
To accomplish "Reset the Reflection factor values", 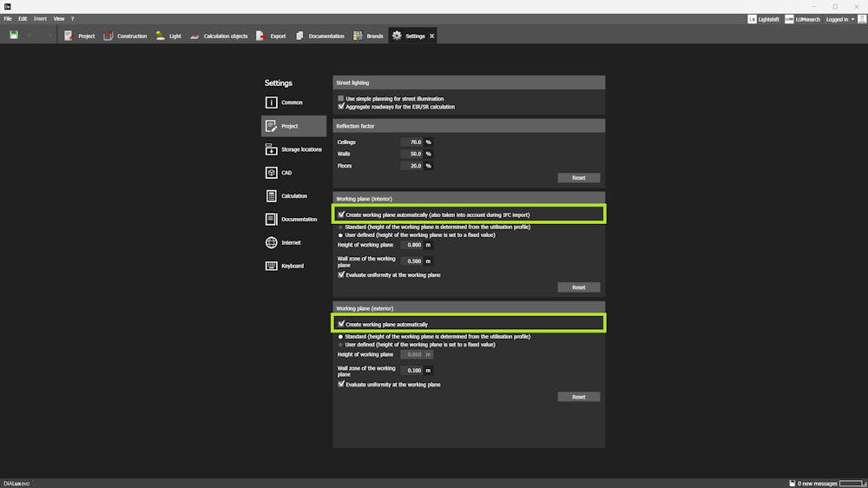I will (578, 178).
